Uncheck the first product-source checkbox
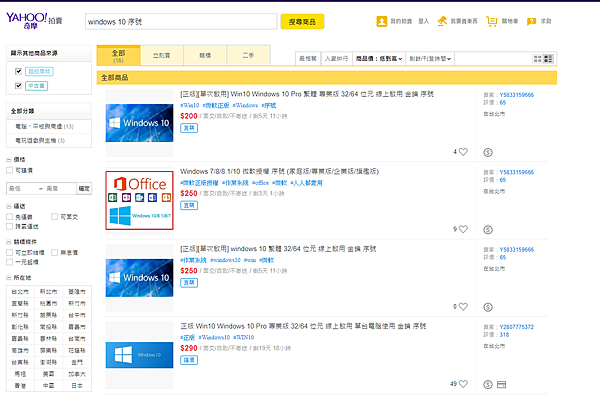The width and height of the screenshot is (600, 395). pyautogui.click(x=18, y=71)
